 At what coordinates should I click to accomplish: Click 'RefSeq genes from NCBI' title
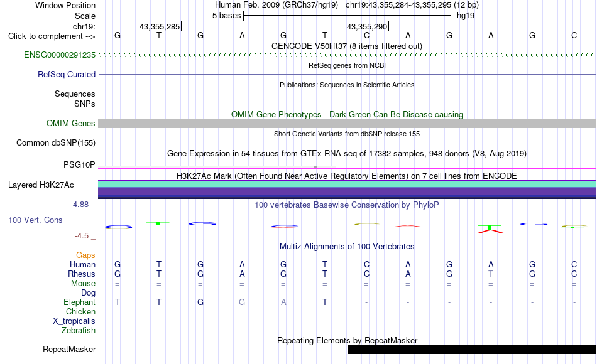(347, 65)
